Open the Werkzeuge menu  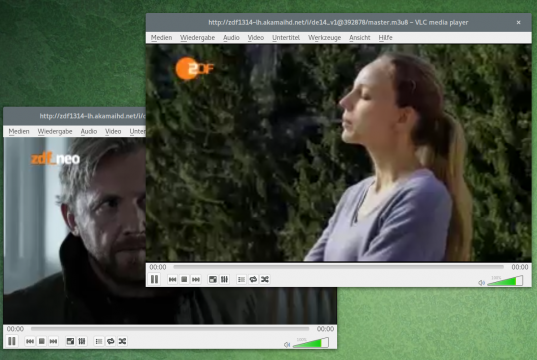point(324,38)
